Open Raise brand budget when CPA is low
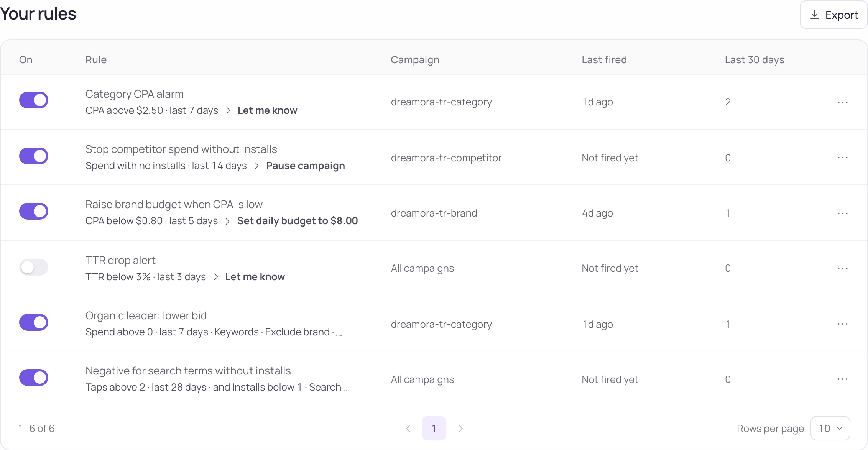 [x=174, y=204]
